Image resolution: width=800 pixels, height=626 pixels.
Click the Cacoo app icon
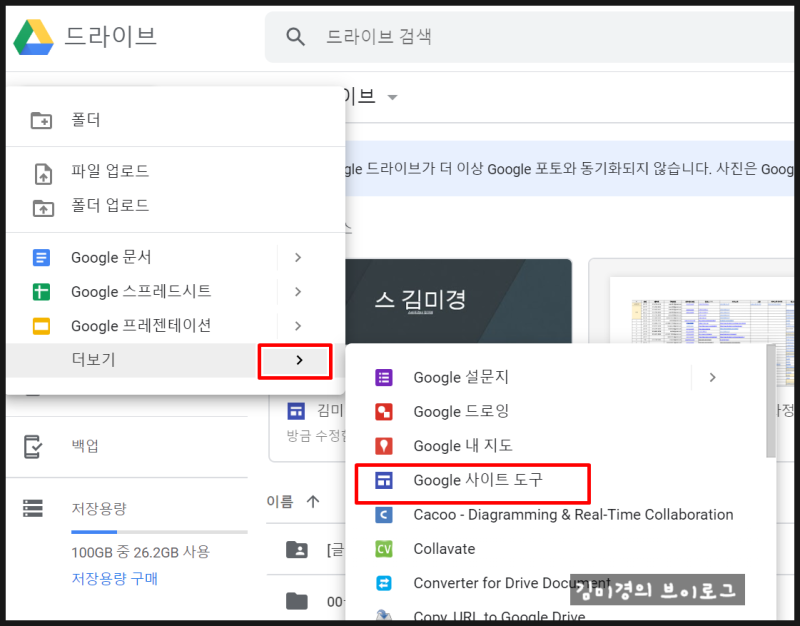384,515
